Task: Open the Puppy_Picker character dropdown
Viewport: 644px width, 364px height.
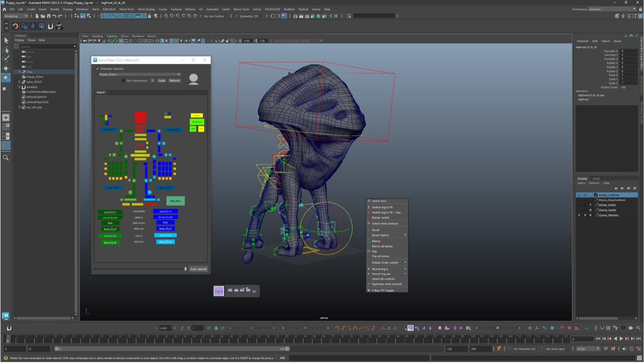Action: point(139,74)
